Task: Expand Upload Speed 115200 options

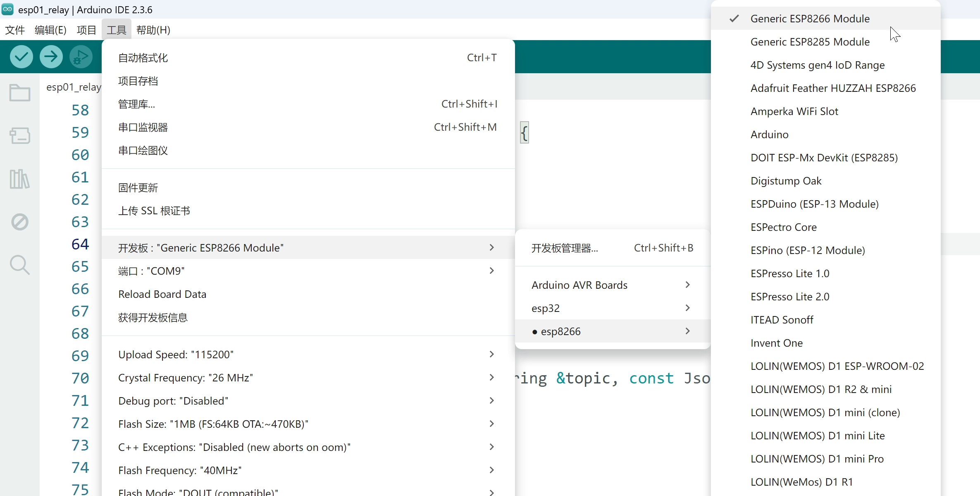Action: click(x=308, y=355)
